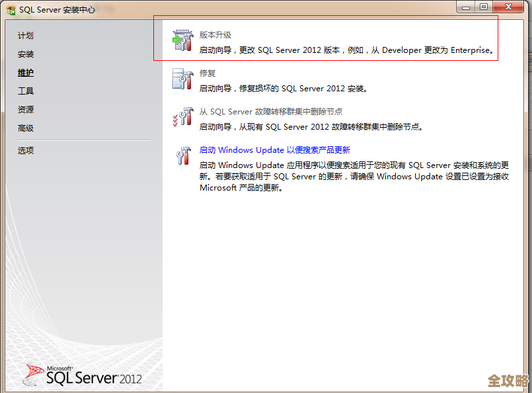This screenshot has height=393, width=532.
Task: Launch 启动 Windows Update 以便搜索产品更新
Action: [273, 150]
